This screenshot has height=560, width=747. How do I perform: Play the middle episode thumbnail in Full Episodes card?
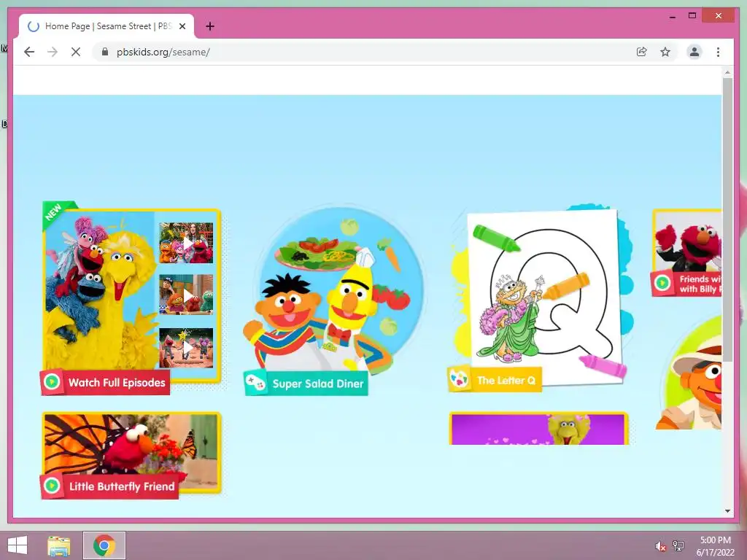click(x=186, y=295)
